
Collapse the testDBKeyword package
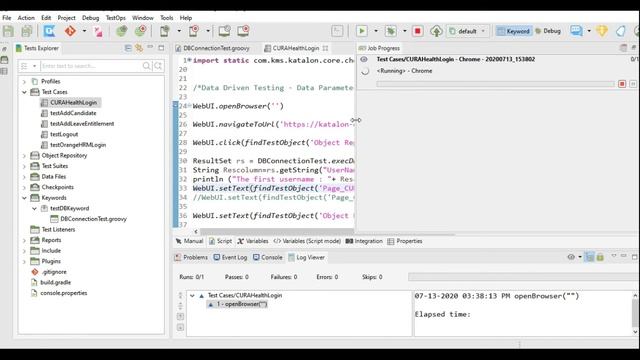point(34,209)
